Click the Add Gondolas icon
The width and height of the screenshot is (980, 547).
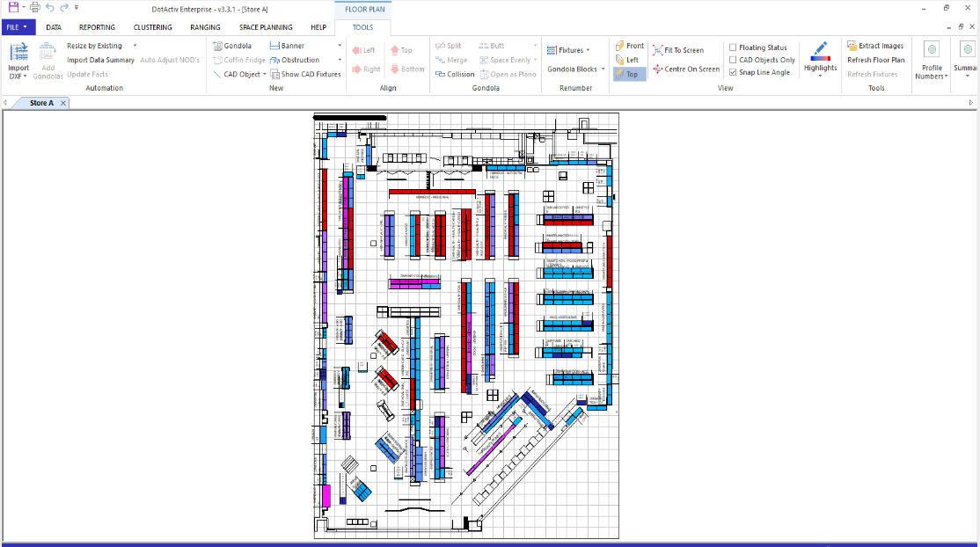coord(48,51)
